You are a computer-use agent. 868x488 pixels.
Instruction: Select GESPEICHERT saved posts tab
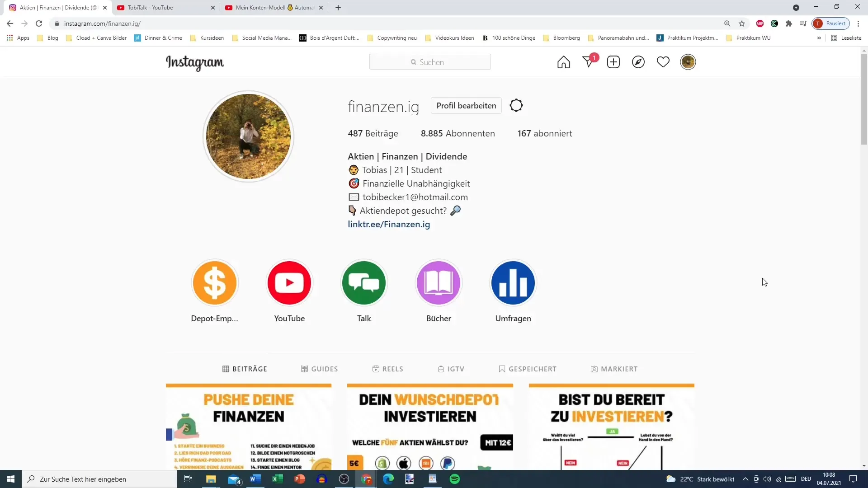(x=527, y=369)
